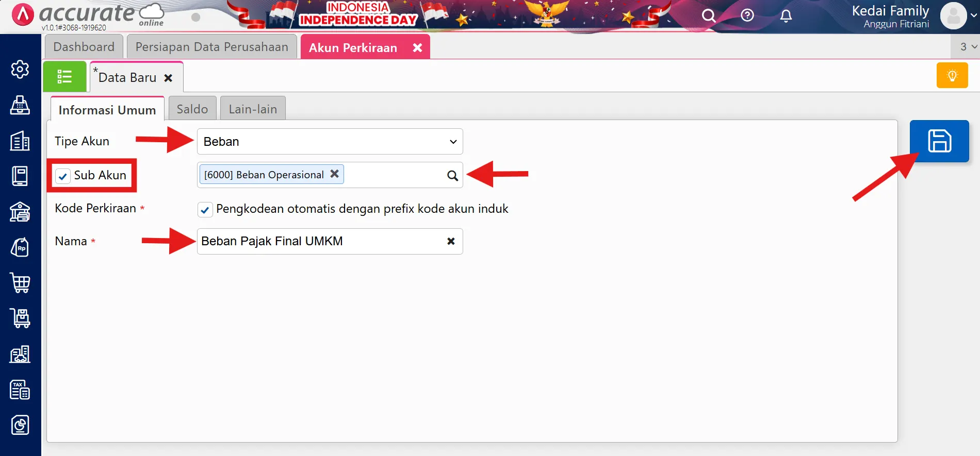Click the Accurate Online logo
This screenshot has width=980, height=456.
pos(88,15)
